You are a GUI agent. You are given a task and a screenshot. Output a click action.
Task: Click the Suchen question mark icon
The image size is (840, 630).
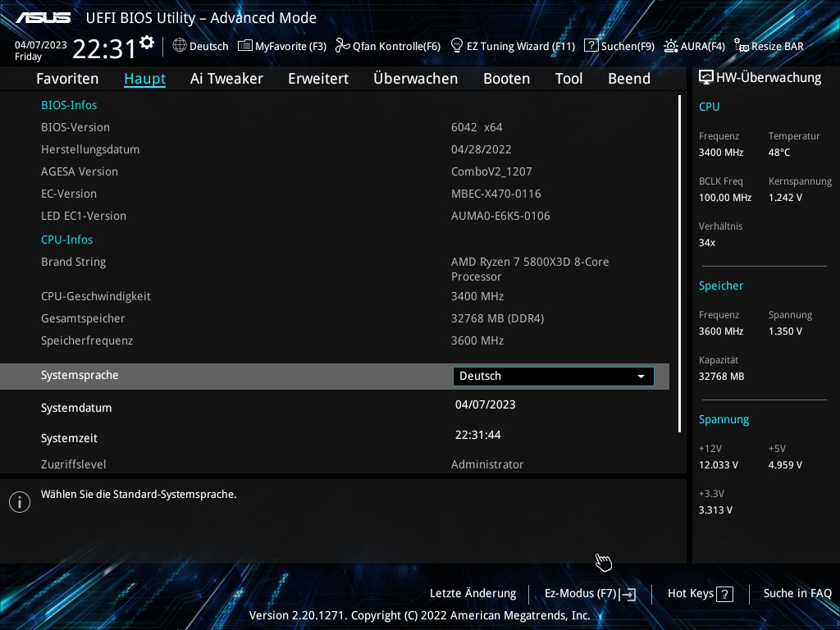(x=591, y=46)
